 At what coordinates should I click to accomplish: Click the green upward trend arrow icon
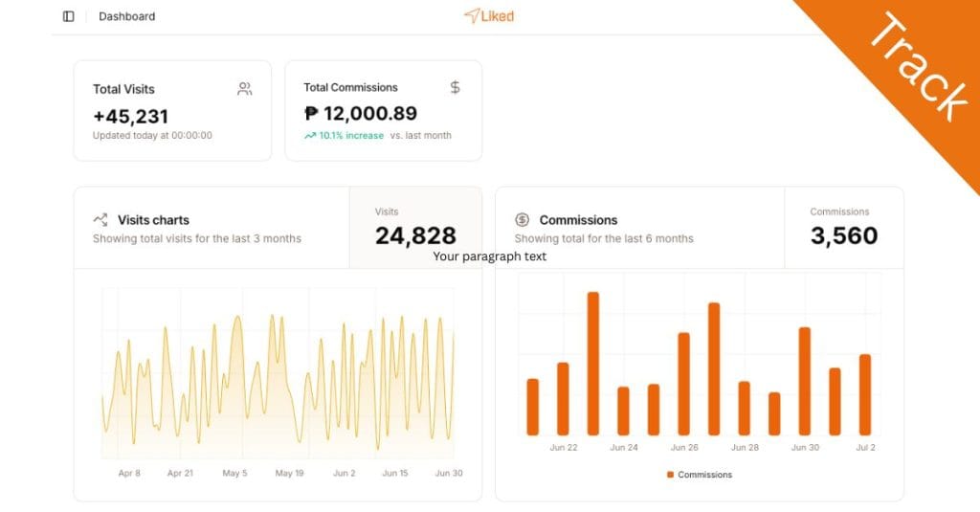coord(310,136)
